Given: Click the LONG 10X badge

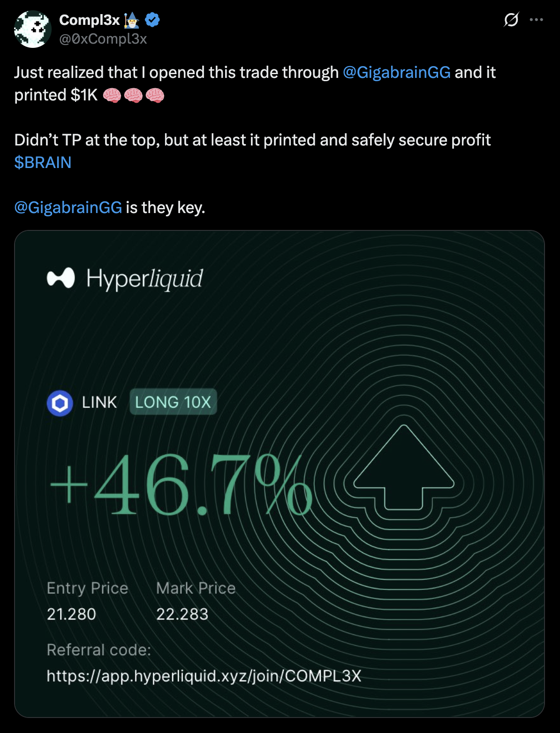Looking at the screenshot, I should point(173,402).
